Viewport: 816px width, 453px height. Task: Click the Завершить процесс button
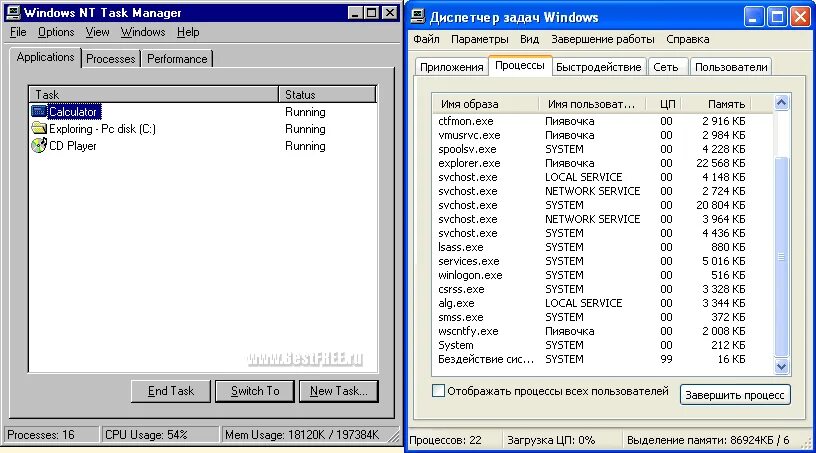[x=735, y=395]
